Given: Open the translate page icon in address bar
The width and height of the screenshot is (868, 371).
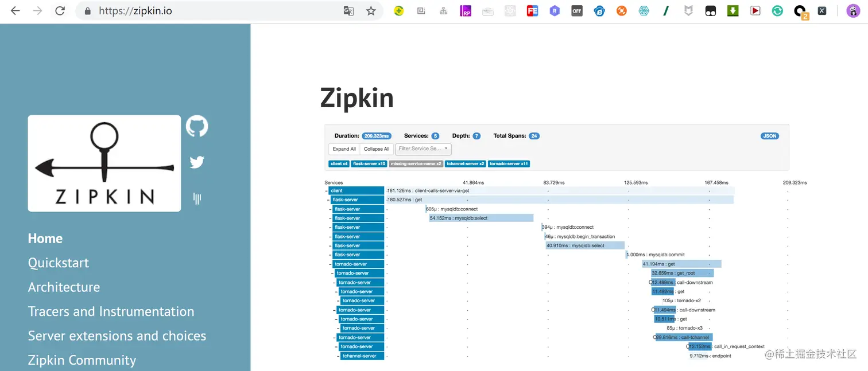Looking at the screenshot, I should click(x=348, y=11).
